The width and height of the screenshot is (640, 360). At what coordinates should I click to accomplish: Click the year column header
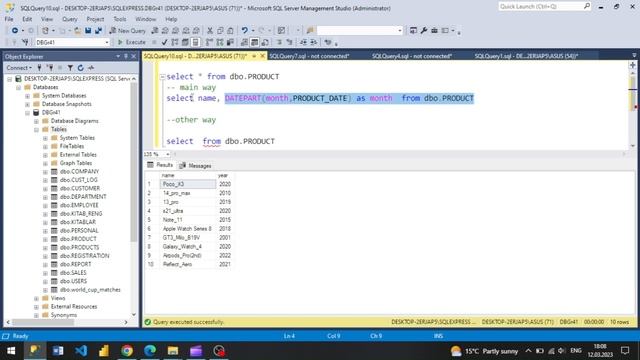pyautogui.click(x=223, y=176)
